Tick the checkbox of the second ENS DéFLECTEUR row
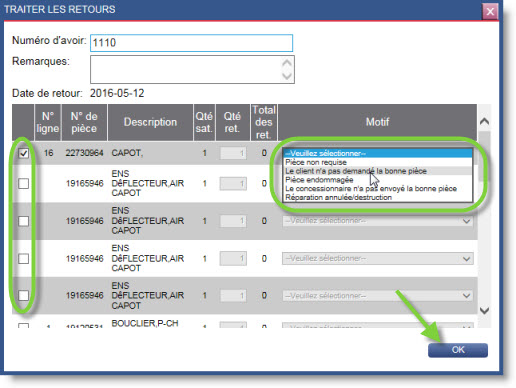The width and height of the screenshot is (516, 388). click(23, 221)
